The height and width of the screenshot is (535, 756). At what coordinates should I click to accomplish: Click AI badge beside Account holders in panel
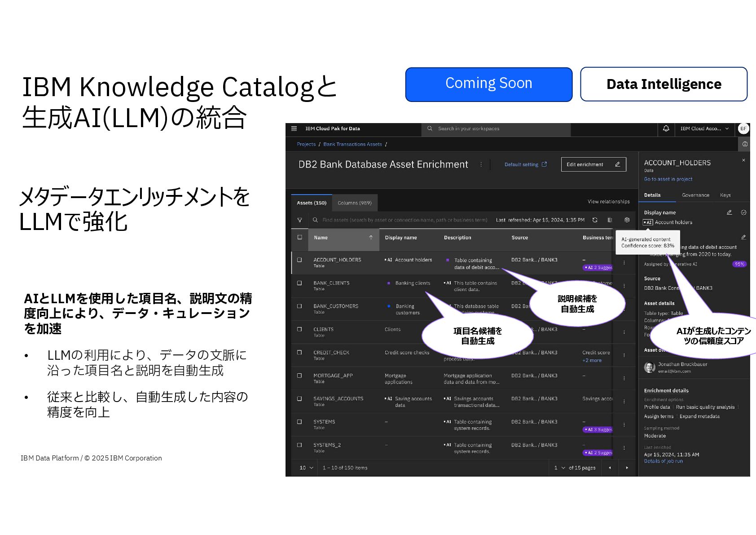click(x=648, y=222)
